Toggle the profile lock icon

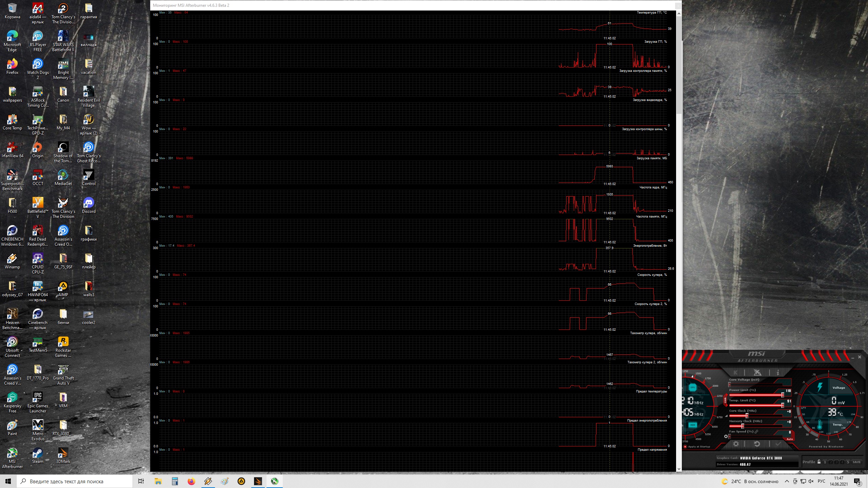tap(819, 462)
